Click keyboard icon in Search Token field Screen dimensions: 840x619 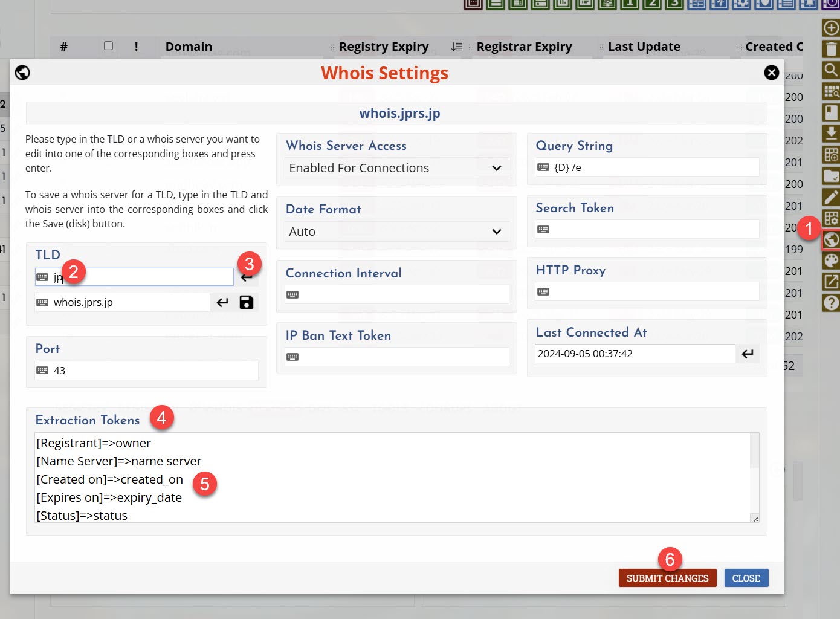[543, 230]
